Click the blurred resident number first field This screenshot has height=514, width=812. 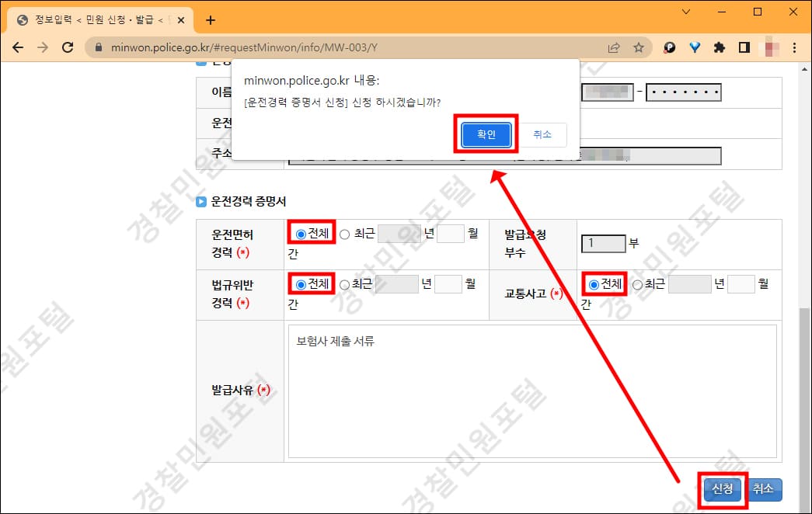pyautogui.click(x=608, y=92)
